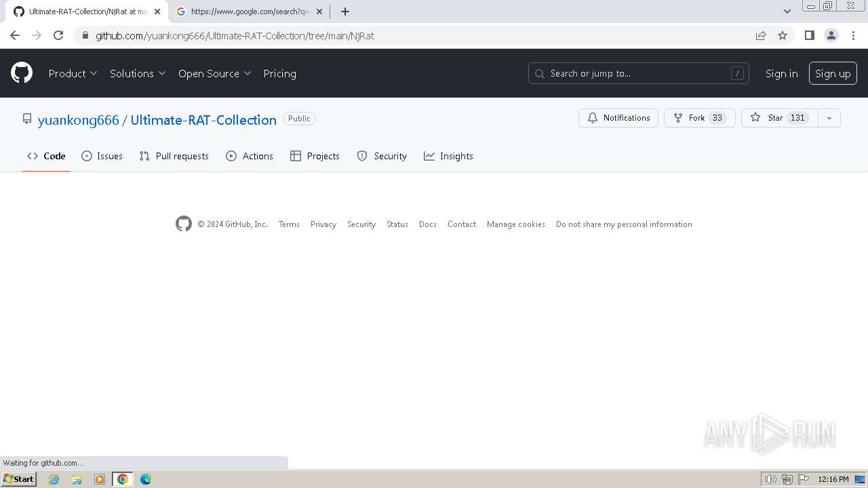Open the media player taskbar icon
This screenshot has height=488, width=868.
[x=100, y=479]
